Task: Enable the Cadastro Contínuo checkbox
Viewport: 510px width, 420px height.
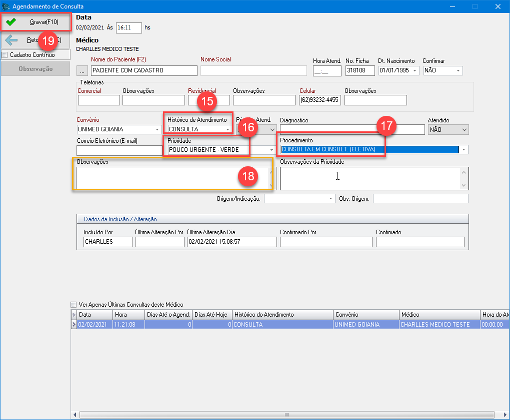Action: tap(5, 55)
